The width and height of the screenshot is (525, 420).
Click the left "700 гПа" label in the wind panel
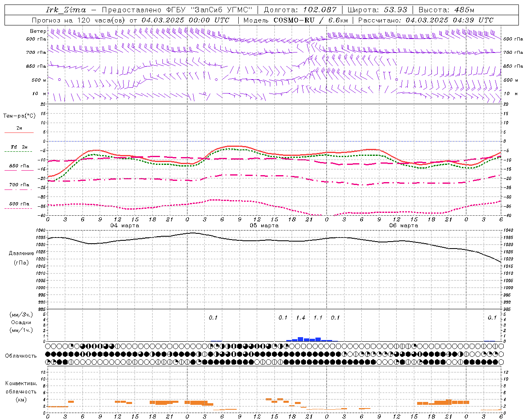(36, 52)
